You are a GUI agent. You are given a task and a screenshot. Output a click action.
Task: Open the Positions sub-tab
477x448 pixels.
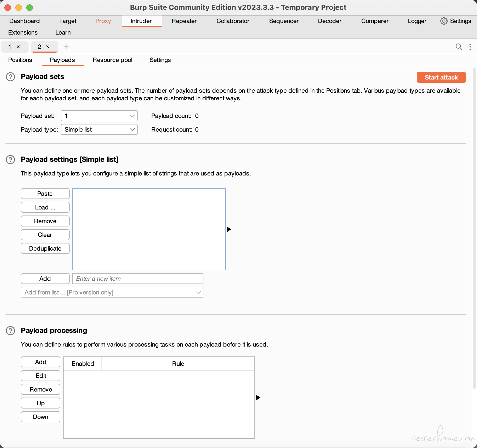[x=20, y=60]
